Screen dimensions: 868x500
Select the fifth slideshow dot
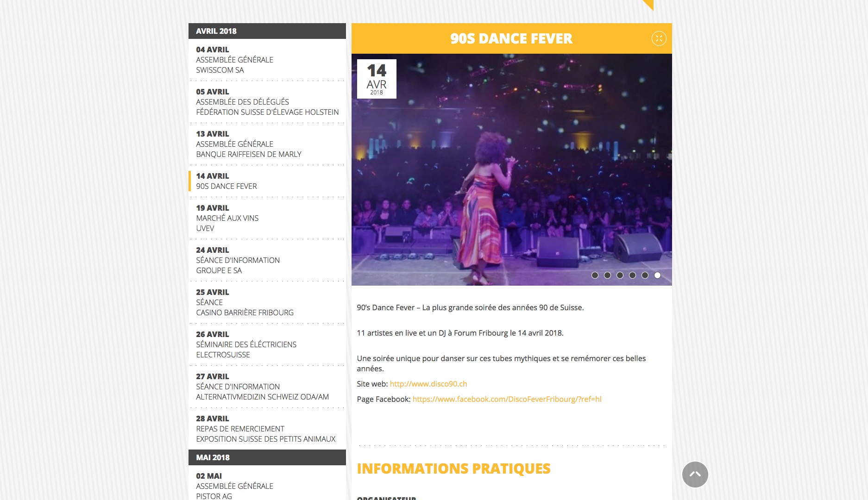pyautogui.click(x=645, y=275)
